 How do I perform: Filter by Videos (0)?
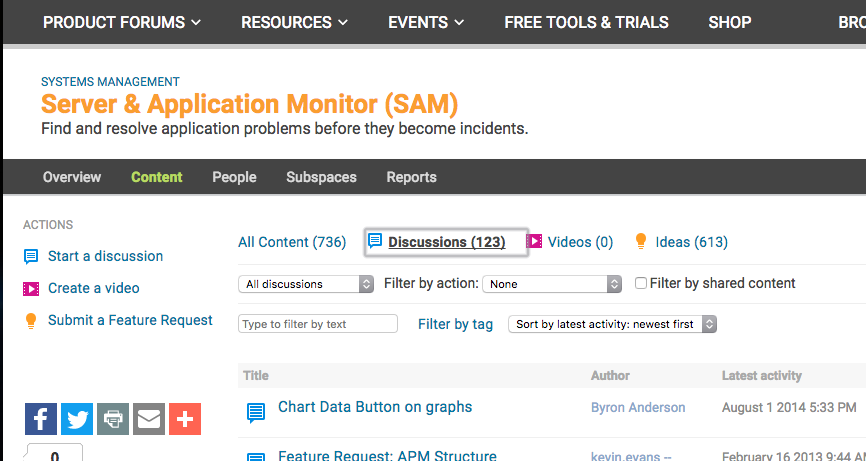[580, 242]
